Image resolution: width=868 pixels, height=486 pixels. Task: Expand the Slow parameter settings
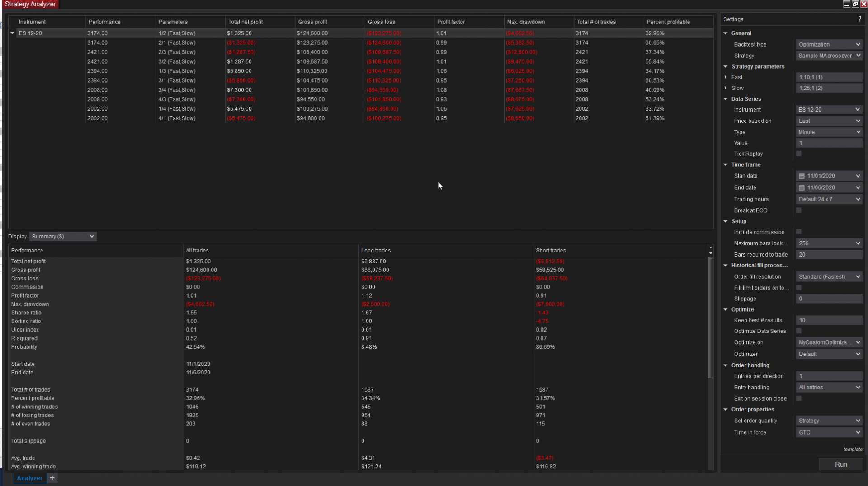tap(726, 88)
